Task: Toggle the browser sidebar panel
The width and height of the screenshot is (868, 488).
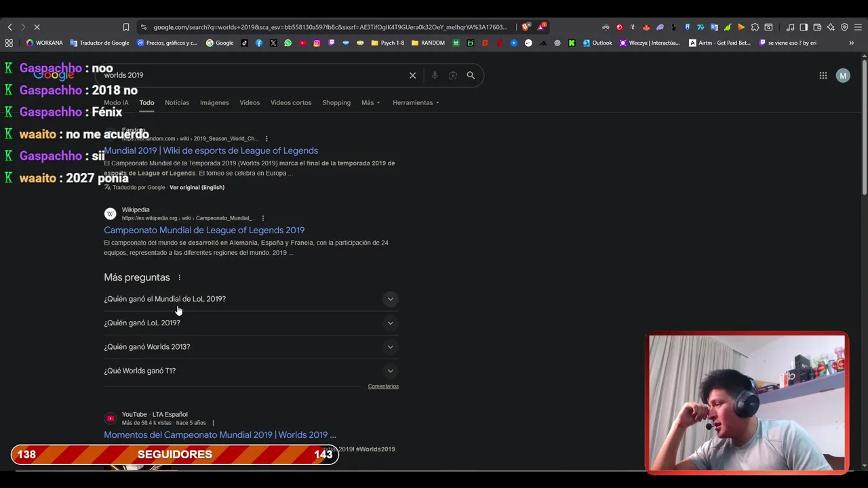Action: [804, 27]
